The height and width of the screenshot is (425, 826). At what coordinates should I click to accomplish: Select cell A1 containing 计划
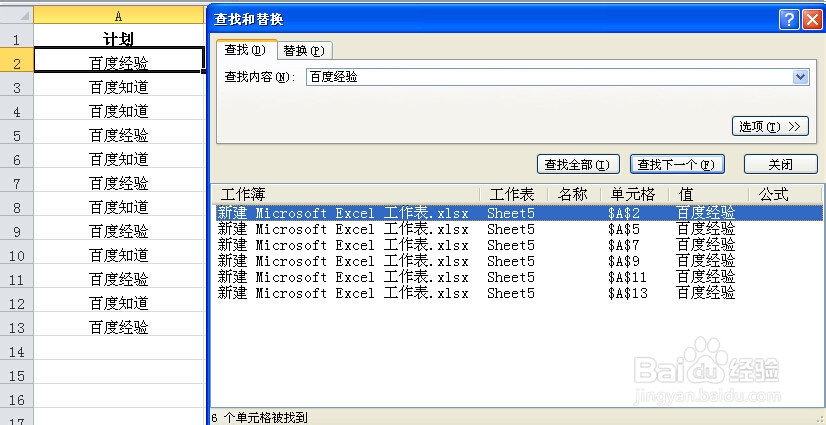coord(119,38)
